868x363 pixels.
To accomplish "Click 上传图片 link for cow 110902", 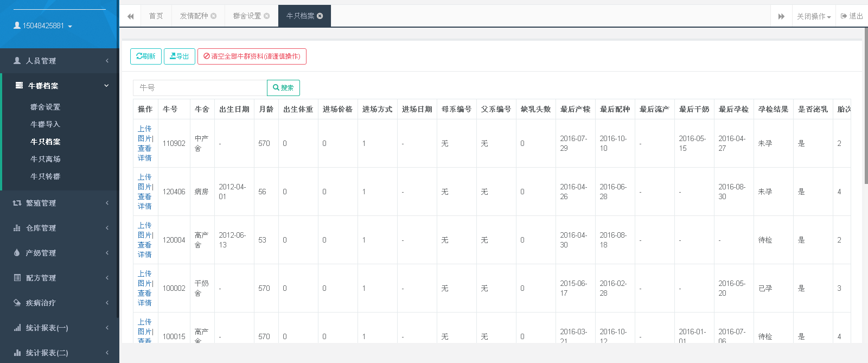I will coord(145,133).
